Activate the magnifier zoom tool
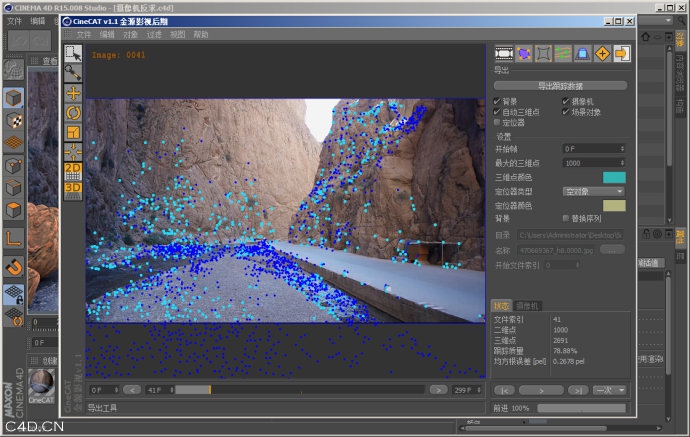This screenshot has width=690, height=437. 73,73
